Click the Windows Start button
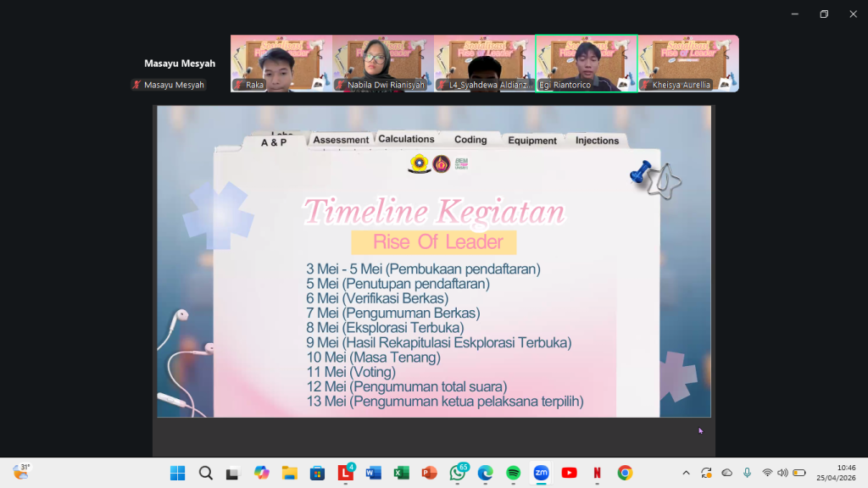Viewport: 868px width, 488px height. (177, 473)
